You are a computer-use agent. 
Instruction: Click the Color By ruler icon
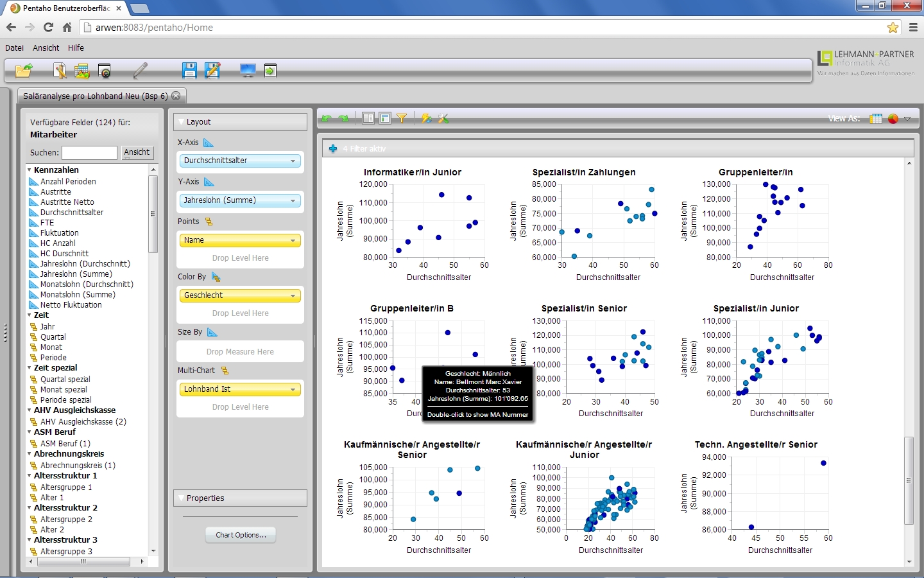(x=216, y=277)
